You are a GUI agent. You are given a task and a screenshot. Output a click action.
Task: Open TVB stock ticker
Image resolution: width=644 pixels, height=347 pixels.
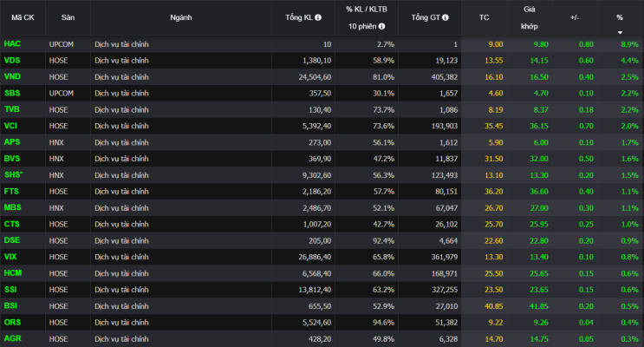[12, 109]
